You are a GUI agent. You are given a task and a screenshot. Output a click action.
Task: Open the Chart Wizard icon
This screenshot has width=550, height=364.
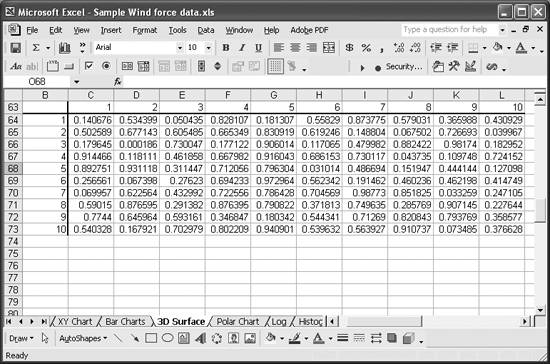[x=65, y=48]
